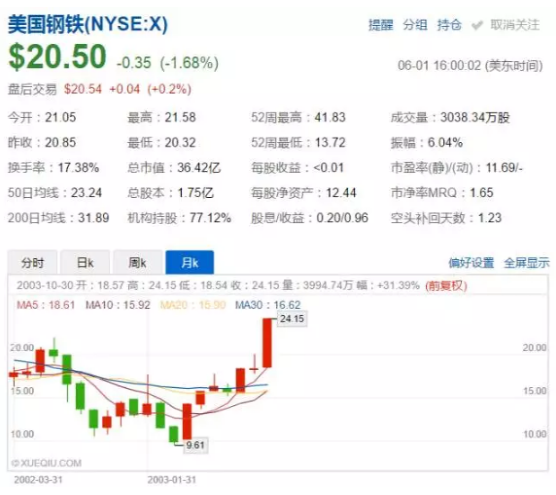
Task: Click the 9.61 low price marker
Action: coord(195,445)
